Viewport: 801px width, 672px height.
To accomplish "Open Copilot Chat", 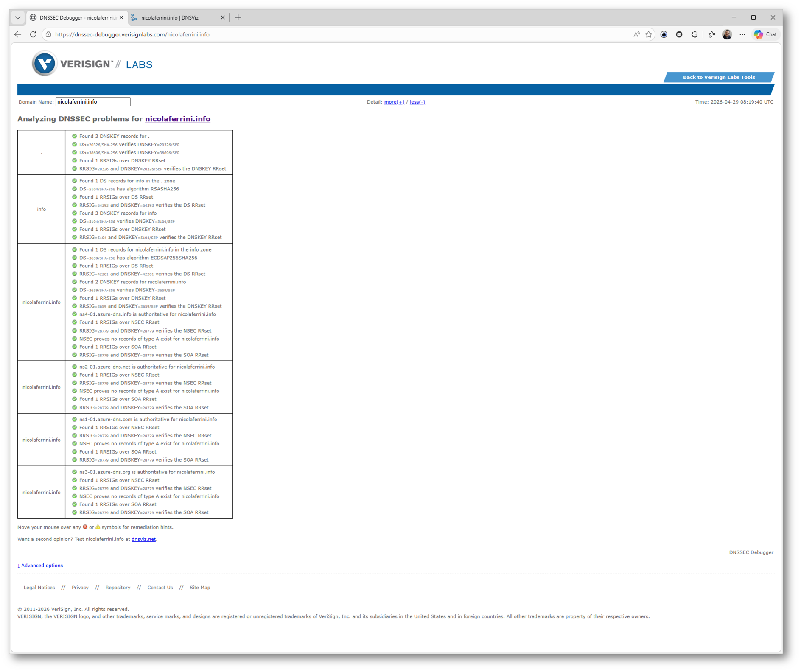I will point(766,34).
